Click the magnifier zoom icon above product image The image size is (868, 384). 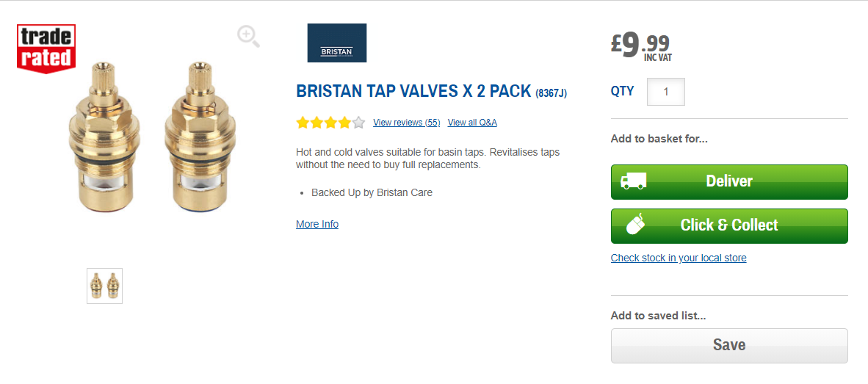(x=248, y=36)
